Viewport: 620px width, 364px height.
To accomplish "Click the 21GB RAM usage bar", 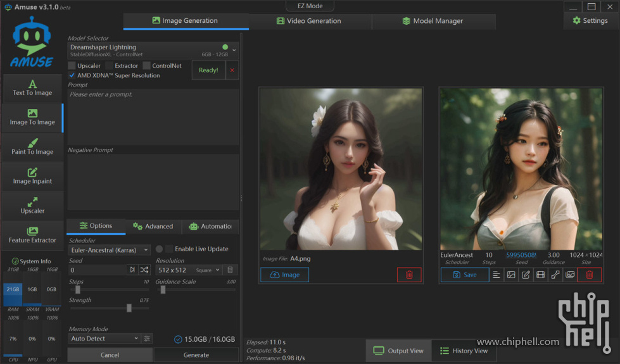I will 13,289.
